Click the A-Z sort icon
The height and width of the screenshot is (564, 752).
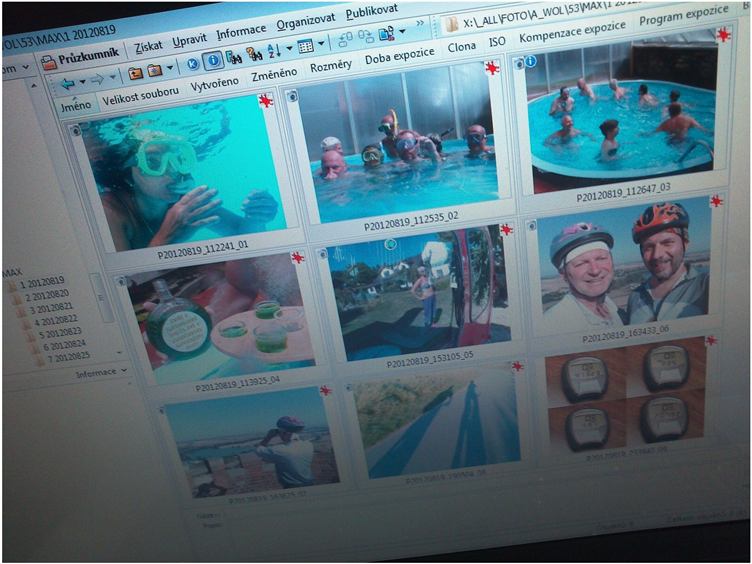click(274, 50)
